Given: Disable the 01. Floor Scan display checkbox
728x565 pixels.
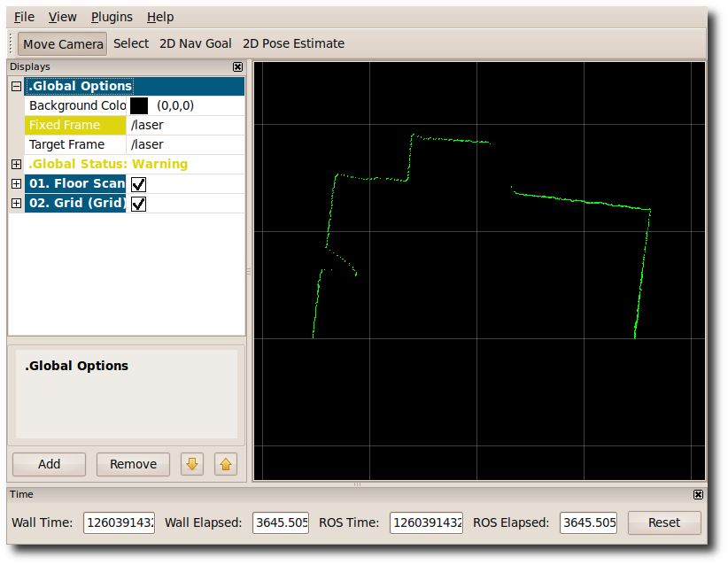Looking at the screenshot, I should 138,184.
